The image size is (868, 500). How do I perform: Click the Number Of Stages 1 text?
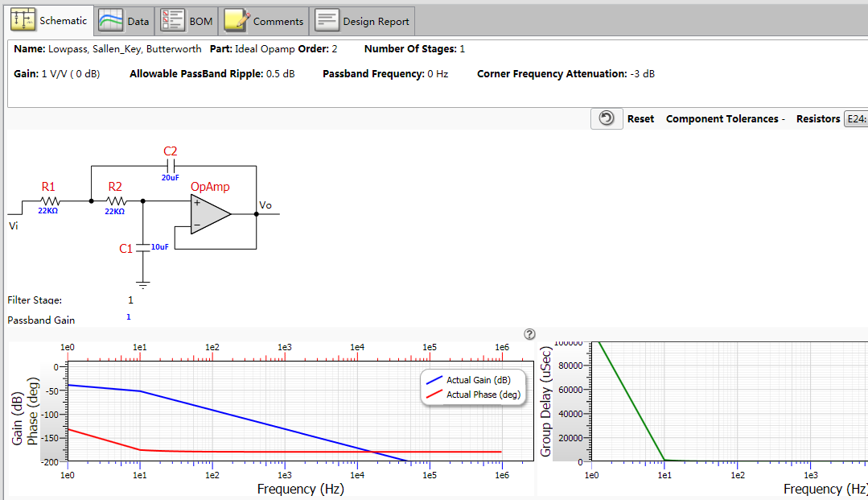[414, 49]
